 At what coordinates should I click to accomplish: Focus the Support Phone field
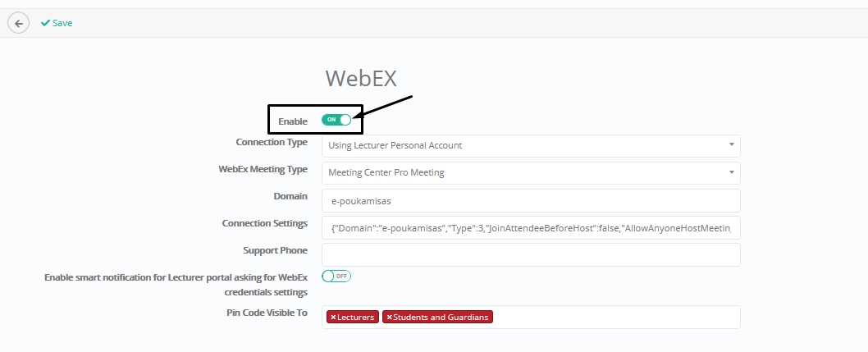tap(531, 254)
